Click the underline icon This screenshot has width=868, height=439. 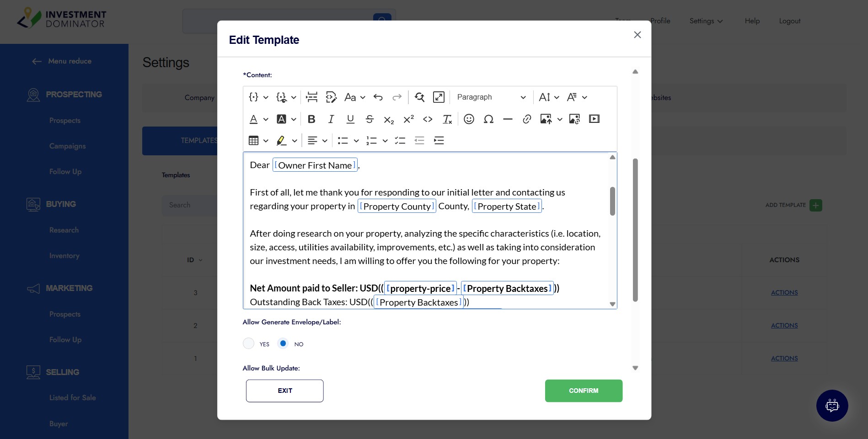(x=350, y=119)
